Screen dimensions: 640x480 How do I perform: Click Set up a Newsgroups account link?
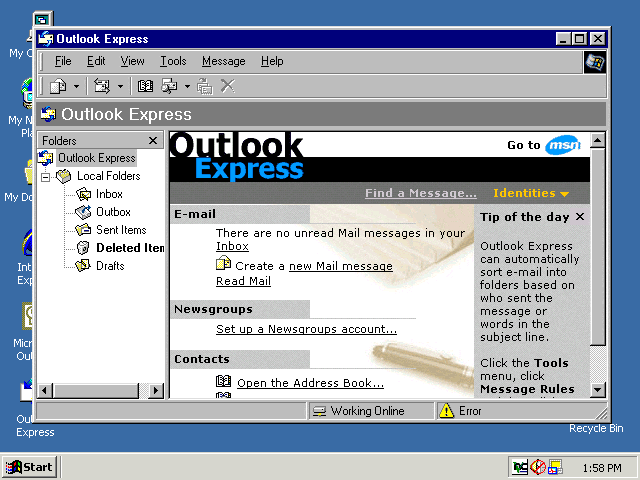(x=307, y=329)
